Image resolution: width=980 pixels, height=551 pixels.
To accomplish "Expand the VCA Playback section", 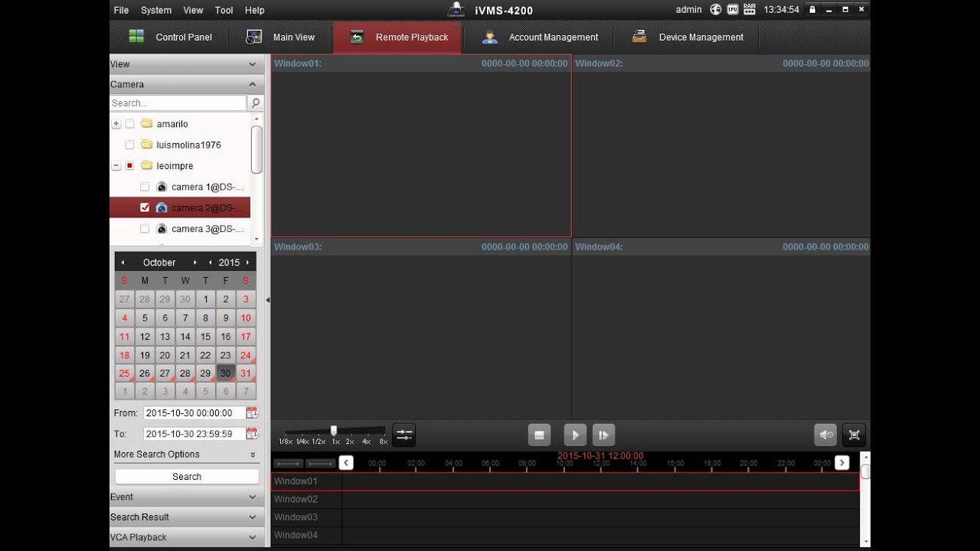I will pos(186,537).
